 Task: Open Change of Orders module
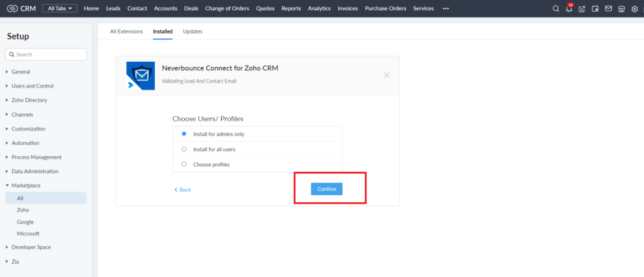click(x=227, y=8)
